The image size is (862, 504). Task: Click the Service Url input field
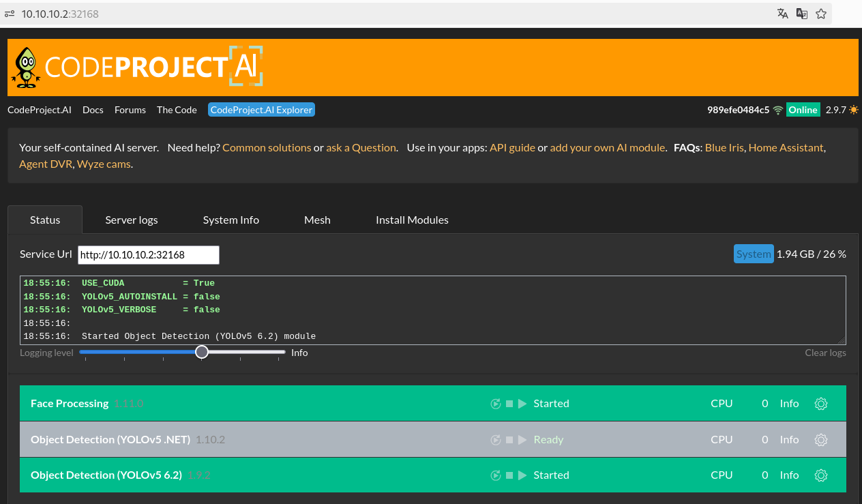coord(149,254)
